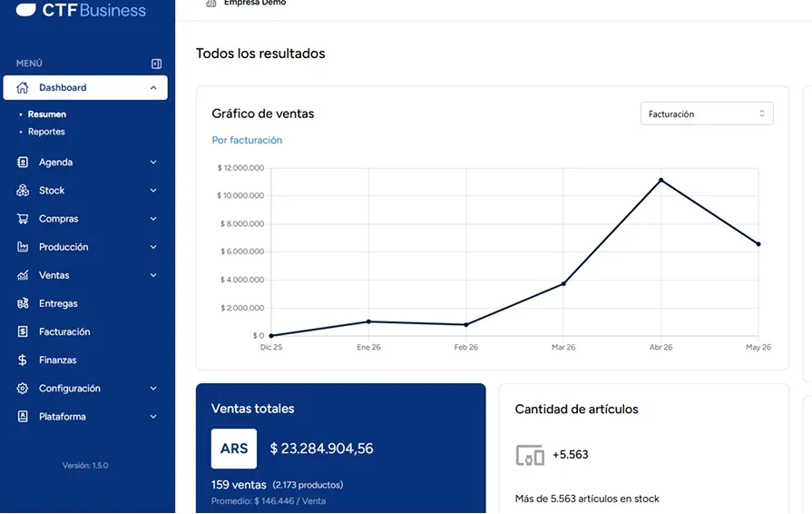Collapse the Dashboard menu chevron
The width and height of the screenshot is (812, 514).
pyautogui.click(x=153, y=87)
